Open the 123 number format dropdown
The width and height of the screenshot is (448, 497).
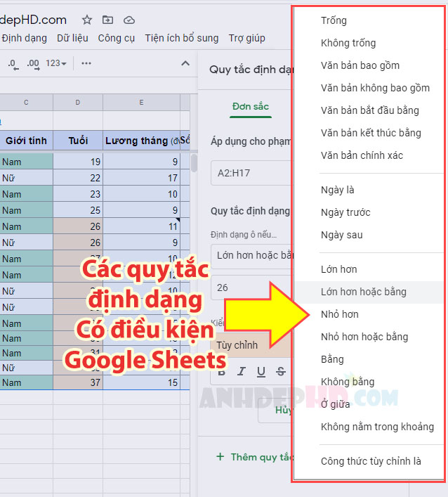56,63
